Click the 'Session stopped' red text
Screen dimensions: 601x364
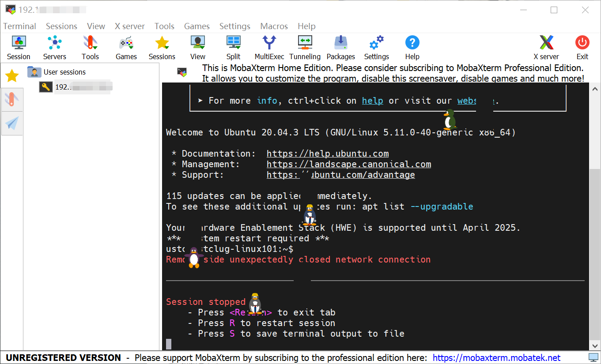[205, 302]
